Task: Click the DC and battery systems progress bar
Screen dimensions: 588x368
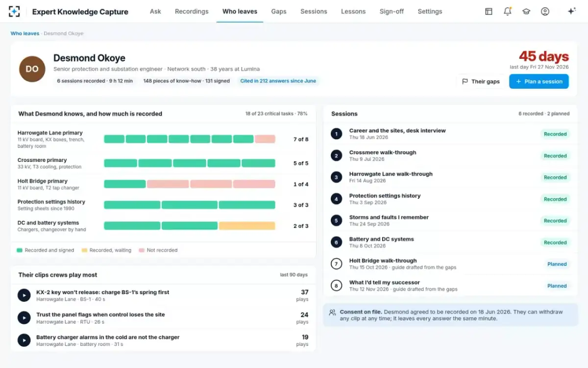Action: point(190,226)
